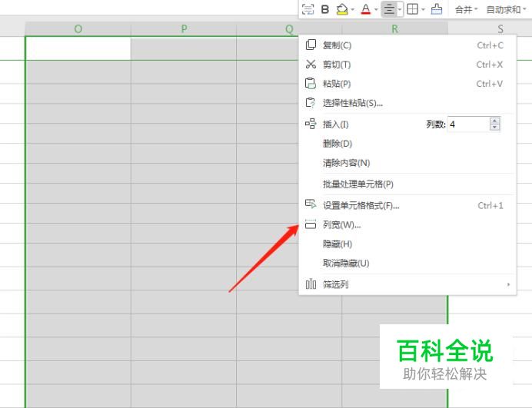The width and height of the screenshot is (532, 408).
Task: Click the text wrap/fit icon in mini toolbar
Action: point(308,9)
